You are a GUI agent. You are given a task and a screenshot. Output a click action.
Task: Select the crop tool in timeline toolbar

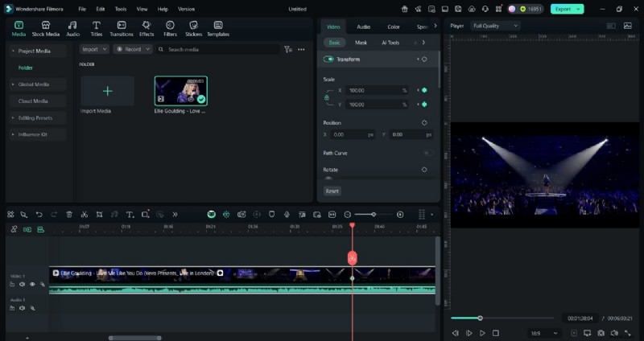pyautogui.click(x=99, y=215)
